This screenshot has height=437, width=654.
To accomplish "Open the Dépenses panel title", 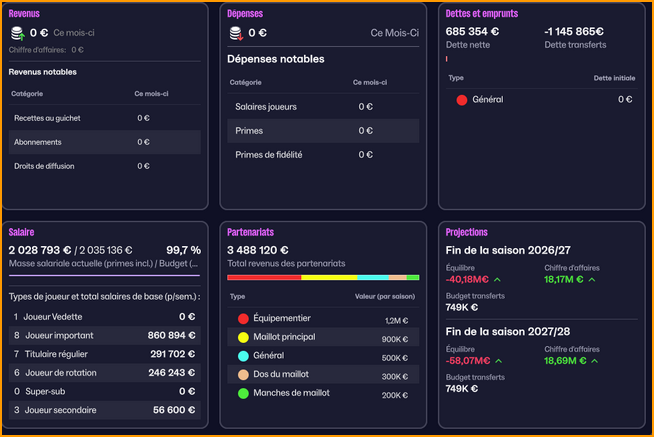I will [246, 14].
